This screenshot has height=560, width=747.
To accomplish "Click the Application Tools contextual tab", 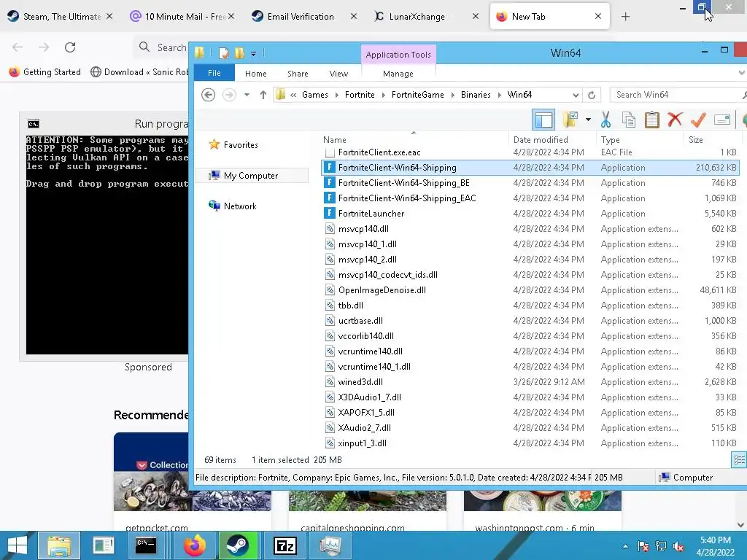I will (398, 54).
